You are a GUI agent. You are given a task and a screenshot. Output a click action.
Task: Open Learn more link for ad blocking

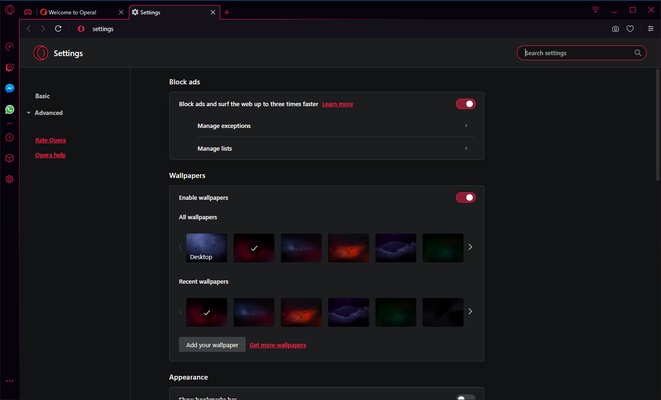click(338, 104)
